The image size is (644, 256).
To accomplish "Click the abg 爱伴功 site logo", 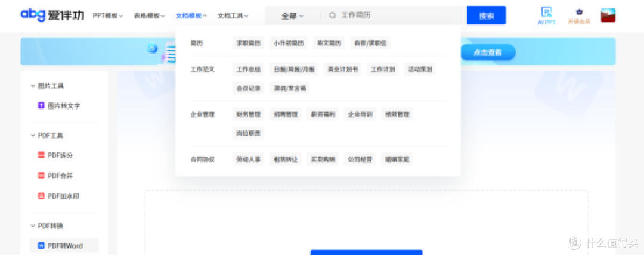I will coord(52,15).
